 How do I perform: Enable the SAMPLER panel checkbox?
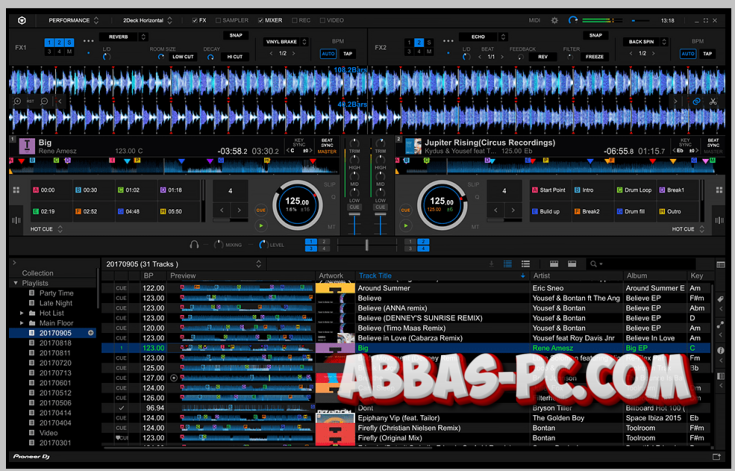[x=218, y=21]
